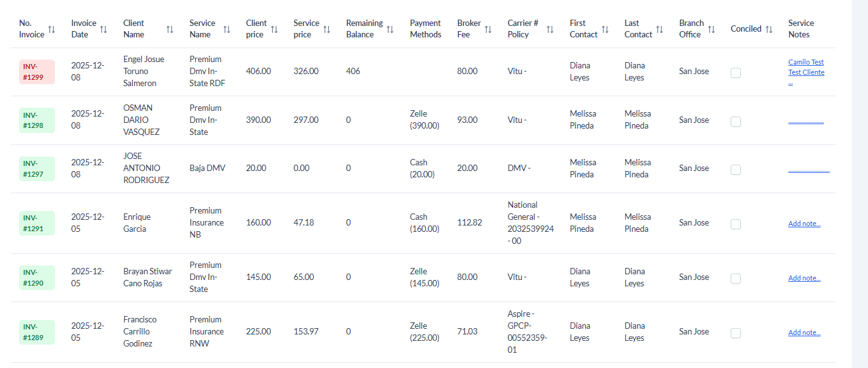Toggle Remaining Balance sort order
This screenshot has height=368, width=868.
click(390, 29)
